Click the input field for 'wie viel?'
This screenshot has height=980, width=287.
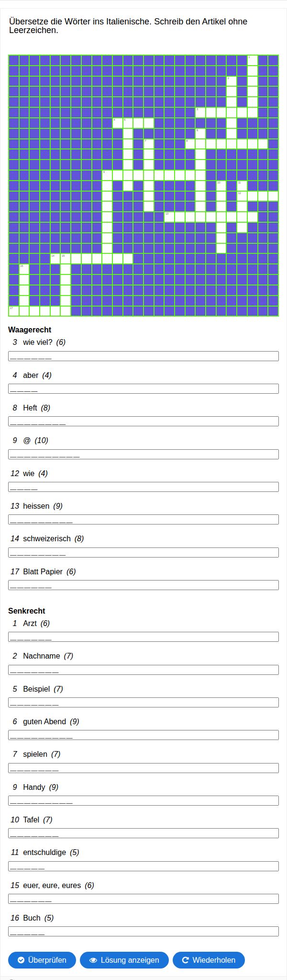click(143, 356)
